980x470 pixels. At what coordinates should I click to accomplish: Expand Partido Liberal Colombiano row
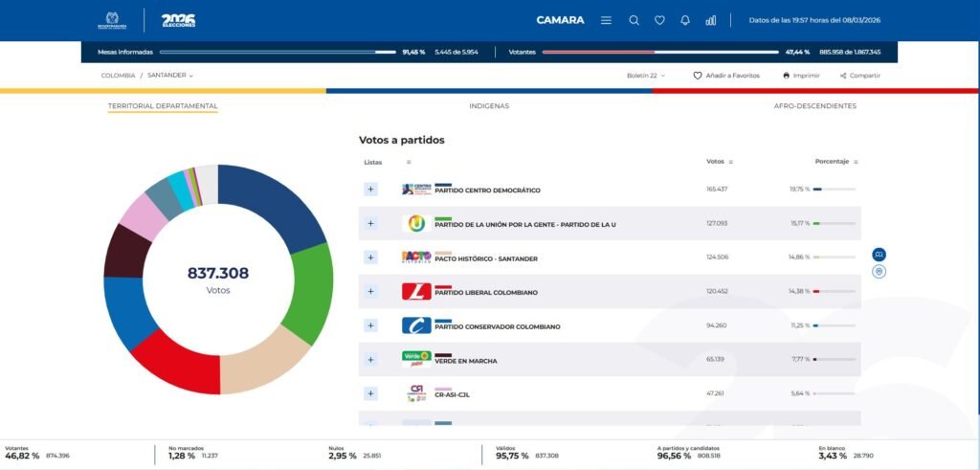pos(370,291)
